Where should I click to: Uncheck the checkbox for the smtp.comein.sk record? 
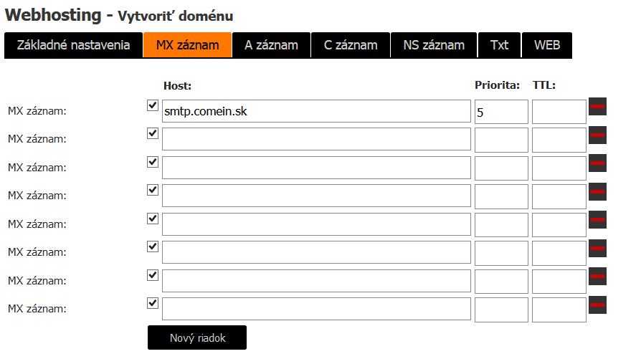point(153,105)
